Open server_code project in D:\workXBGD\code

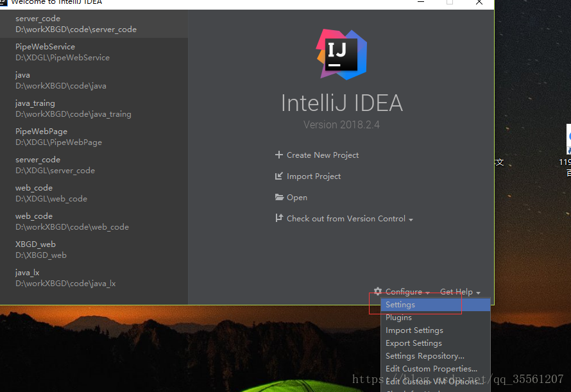tap(94, 24)
